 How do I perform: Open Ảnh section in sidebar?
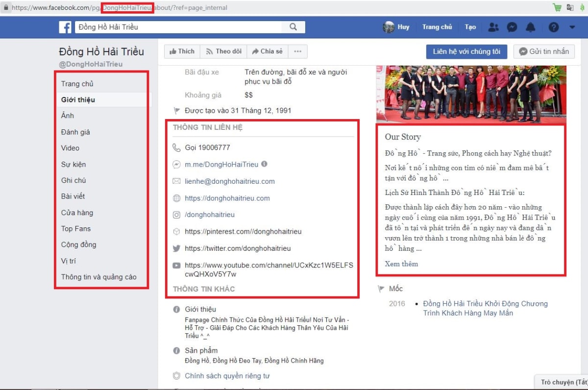[x=68, y=116]
